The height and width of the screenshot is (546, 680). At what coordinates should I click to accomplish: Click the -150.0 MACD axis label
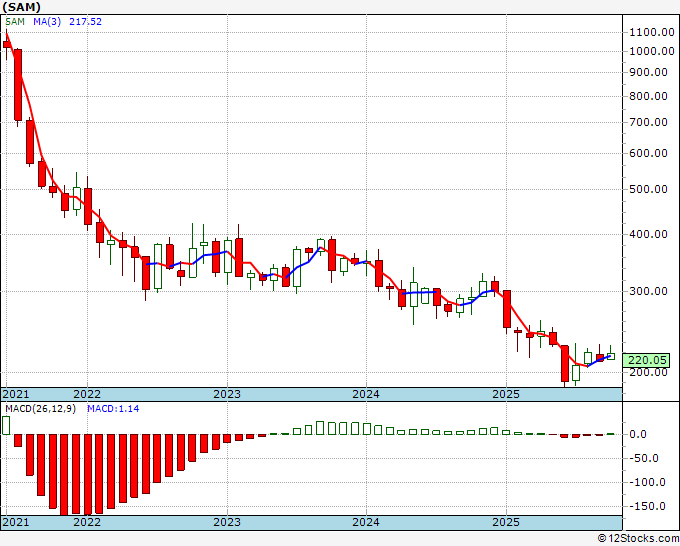(x=646, y=507)
